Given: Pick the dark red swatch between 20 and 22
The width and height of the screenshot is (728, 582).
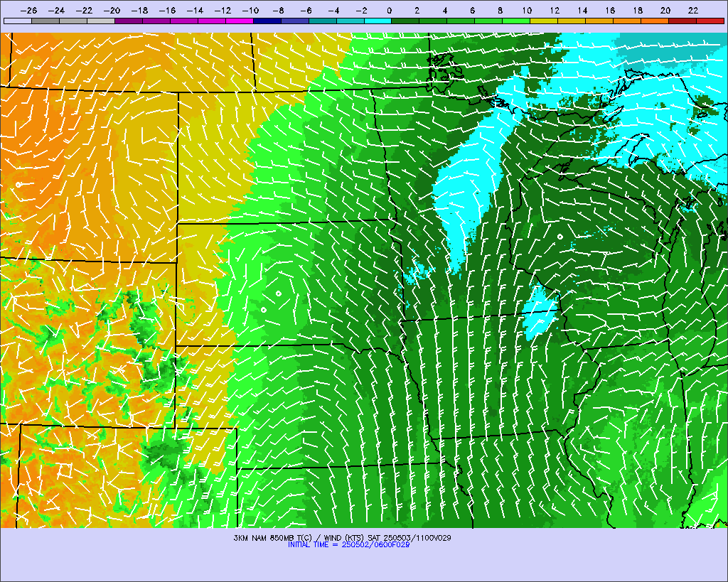Looking at the screenshot, I should click(x=682, y=21).
